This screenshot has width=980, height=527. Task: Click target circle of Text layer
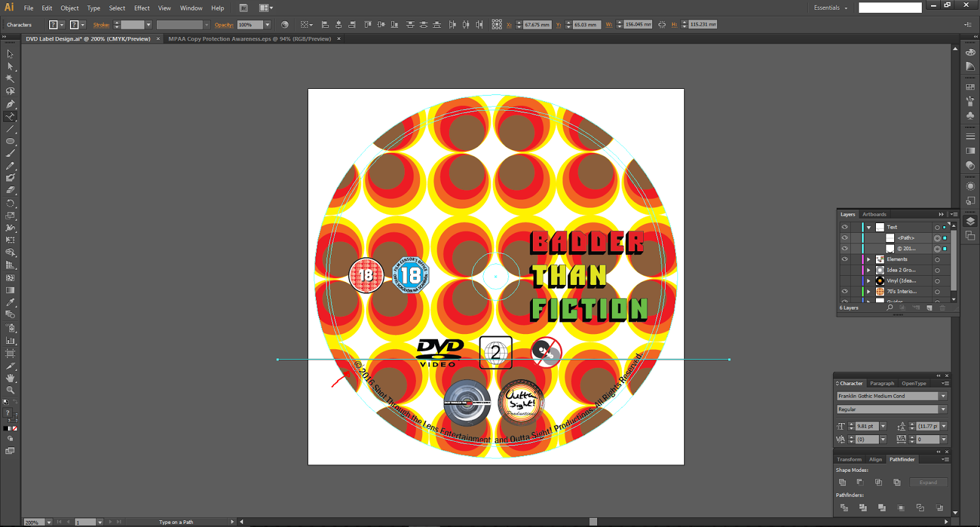[x=937, y=227]
